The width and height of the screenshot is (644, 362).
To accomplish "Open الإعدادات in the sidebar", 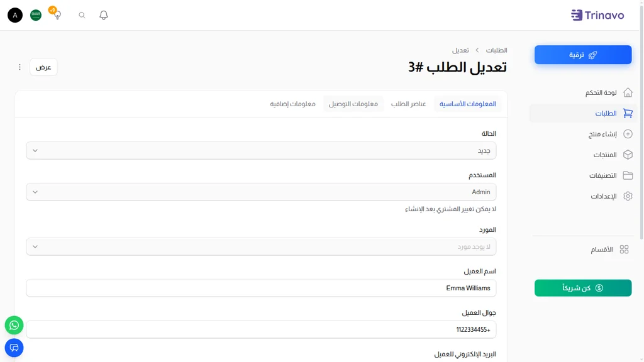I will coord(583,196).
